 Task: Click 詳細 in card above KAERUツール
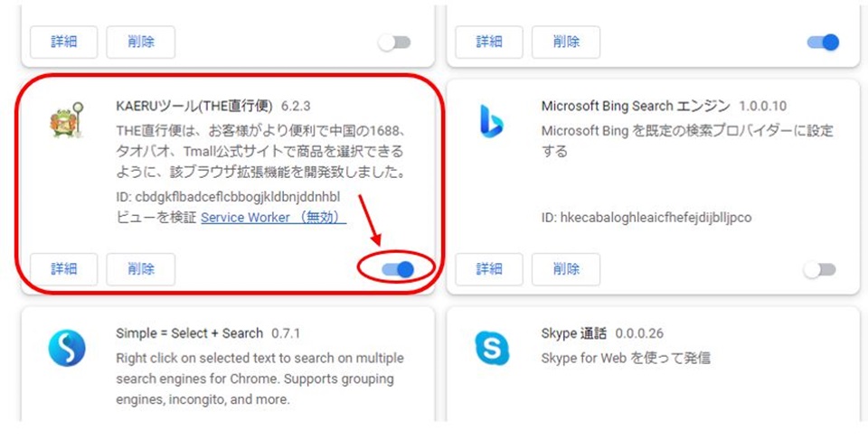[x=63, y=42]
